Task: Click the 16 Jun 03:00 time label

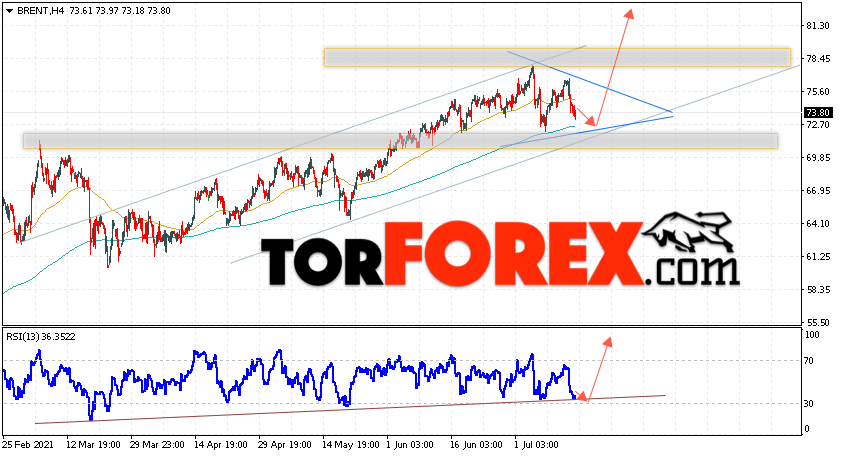Action: point(474,445)
